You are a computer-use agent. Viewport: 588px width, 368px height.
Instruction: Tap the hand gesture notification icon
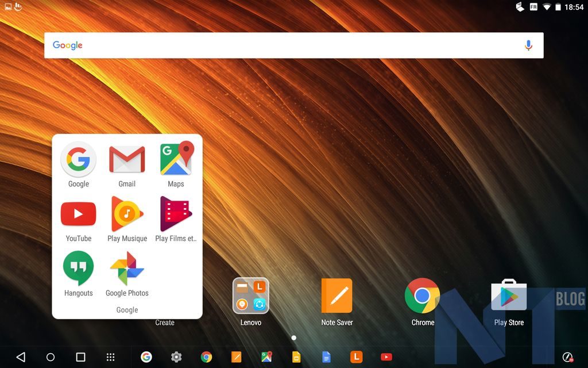[18, 6]
